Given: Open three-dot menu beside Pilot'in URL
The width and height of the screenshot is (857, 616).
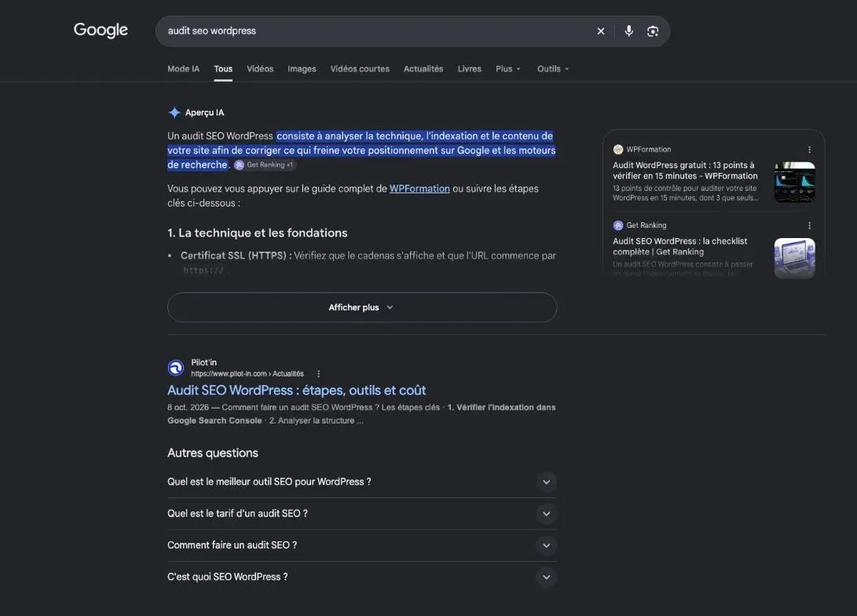Looking at the screenshot, I should [319, 374].
